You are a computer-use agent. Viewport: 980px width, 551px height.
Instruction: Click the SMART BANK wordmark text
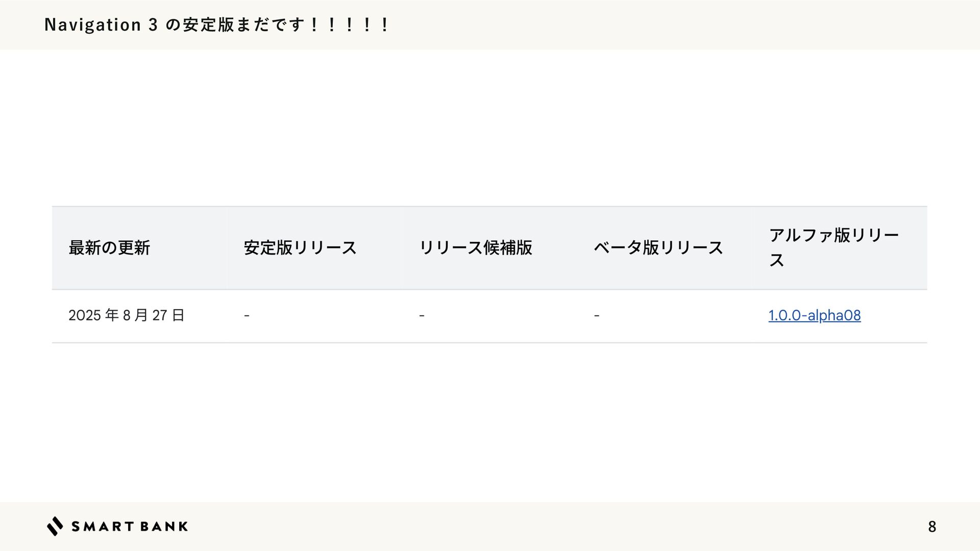click(x=130, y=527)
